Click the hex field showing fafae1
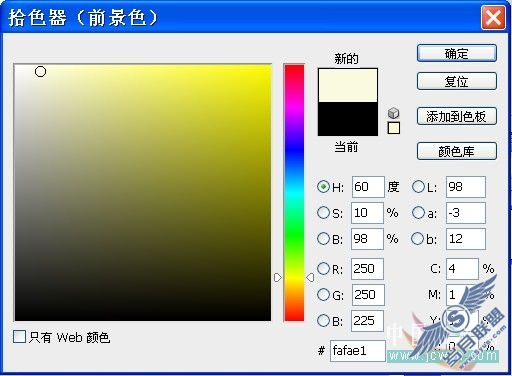 coord(358,351)
